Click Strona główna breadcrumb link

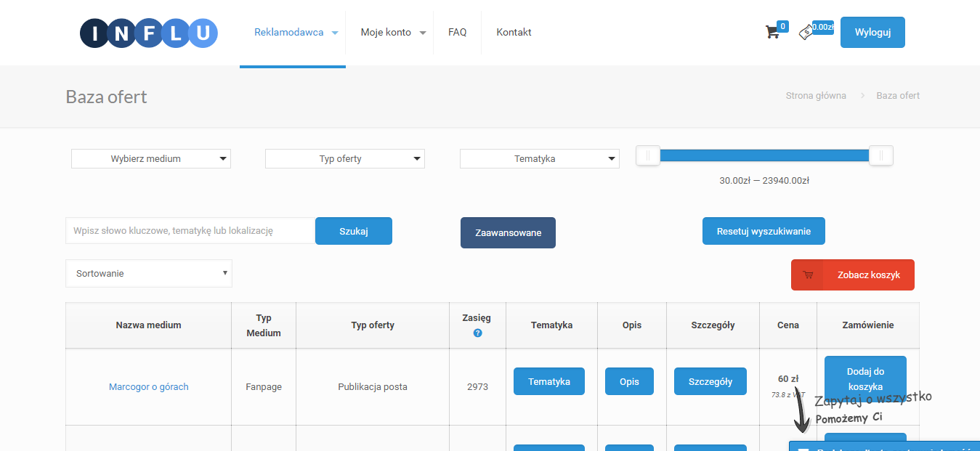816,96
